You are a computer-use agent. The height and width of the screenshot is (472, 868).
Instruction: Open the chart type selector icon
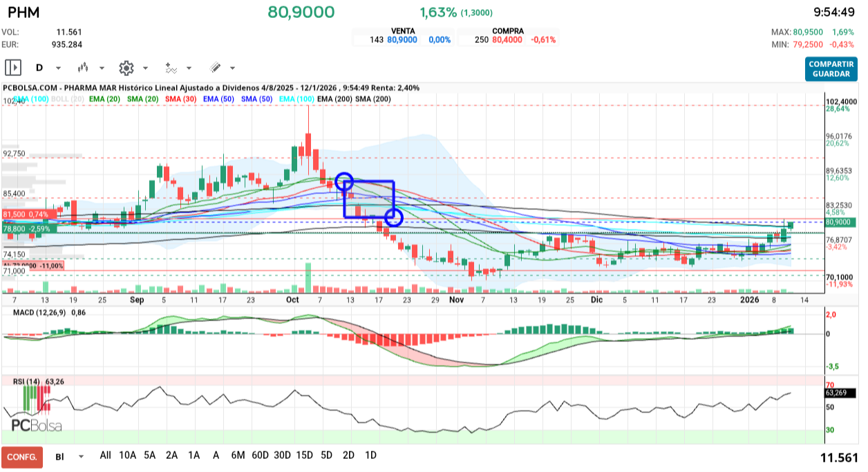(x=83, y=68)
